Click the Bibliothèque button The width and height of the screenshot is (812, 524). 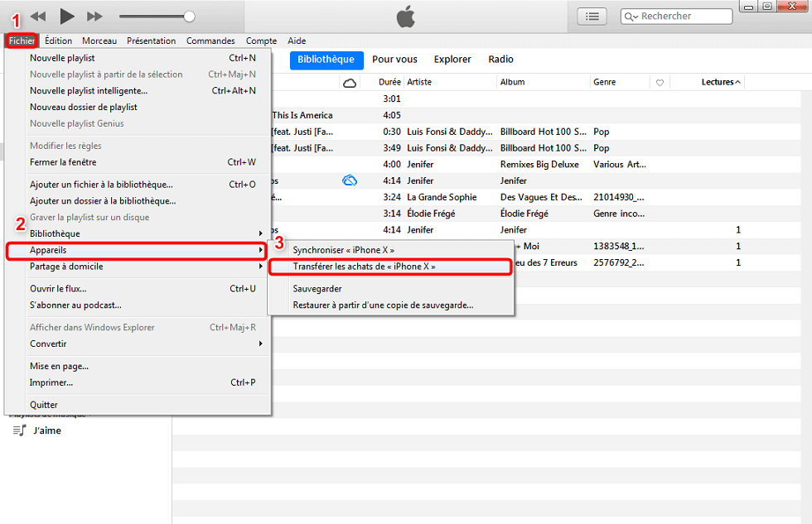tap(326, 60)
